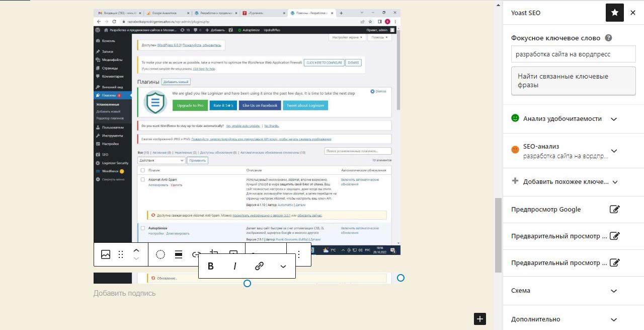Viewport: 644px width, 330px height.
Task: Click the image block type icon
Action: pos(106,254)
